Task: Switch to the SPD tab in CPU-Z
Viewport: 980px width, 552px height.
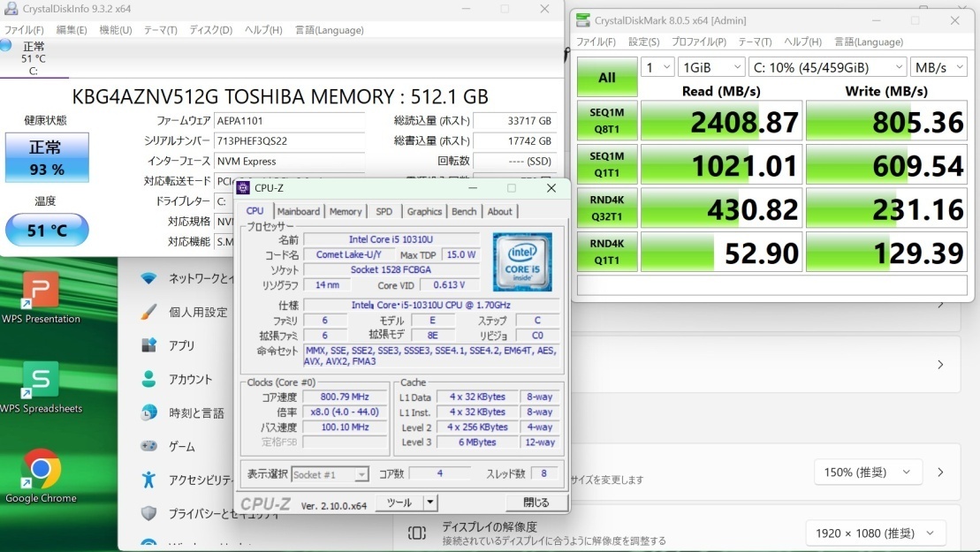Action: 384,212
